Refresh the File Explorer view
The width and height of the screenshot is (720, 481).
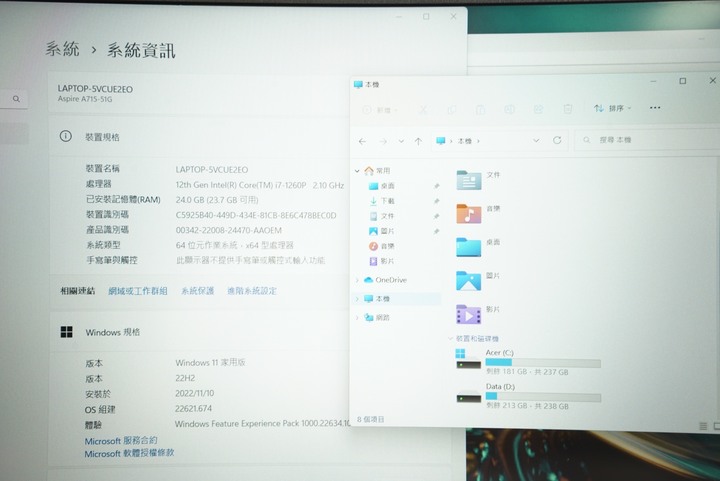click(557, 140)
